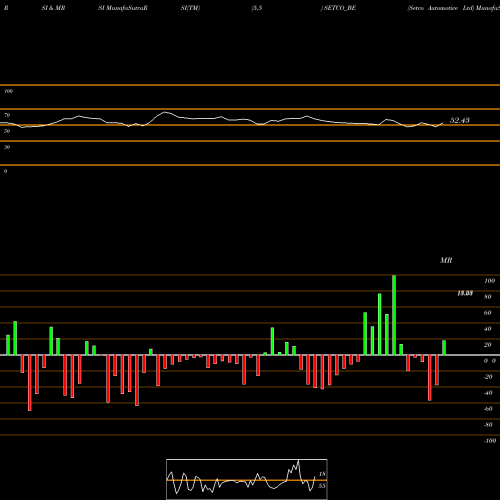
Task: Click the RSI axis label 0
Action: [x=5, y=171]
